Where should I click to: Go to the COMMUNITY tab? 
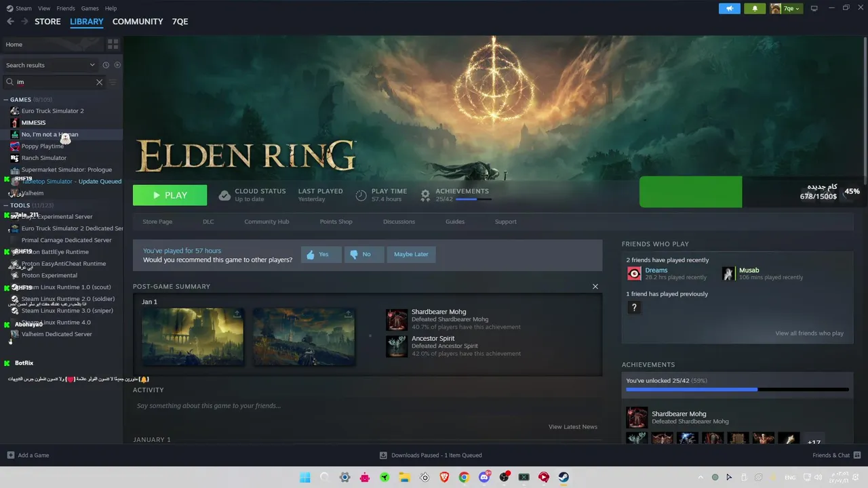pos(138,22)
